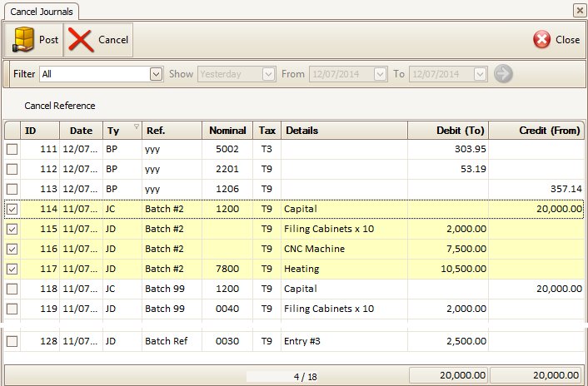
Task: Click Details cell 'Entry #3'
Action: [x=302, y=341]
